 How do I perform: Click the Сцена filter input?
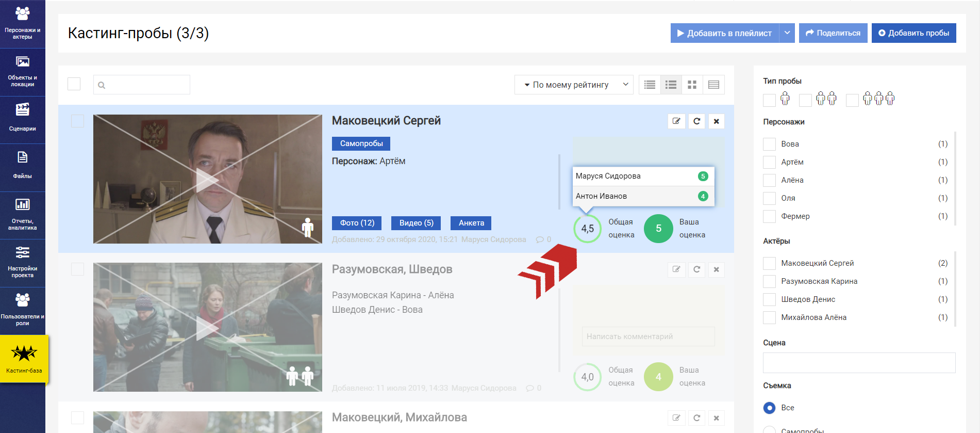coord(859,363)
